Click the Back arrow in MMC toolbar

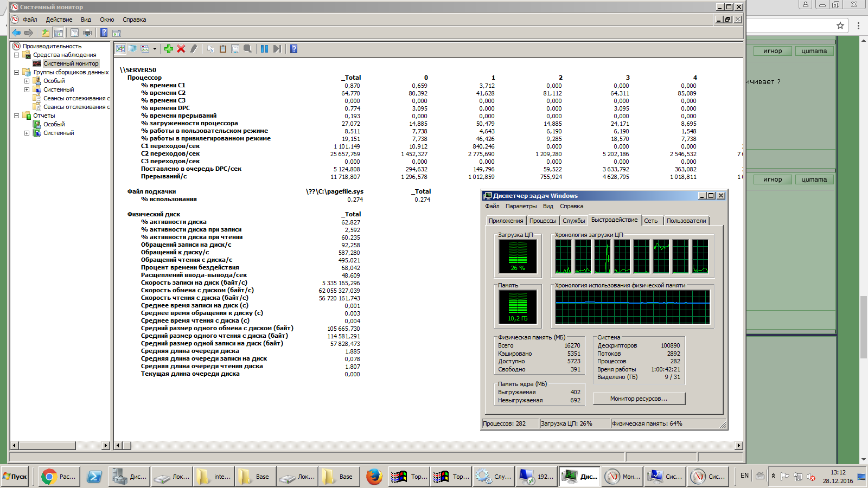[16, 33]
